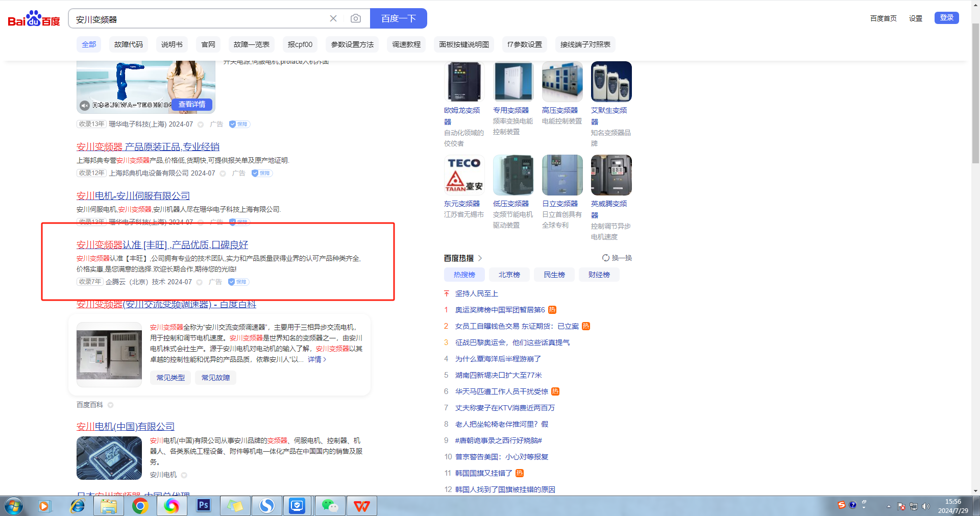Click the 换一换 refresh icon
The width and height of the screenshot is (980, 516).
(x=605, y=258)
